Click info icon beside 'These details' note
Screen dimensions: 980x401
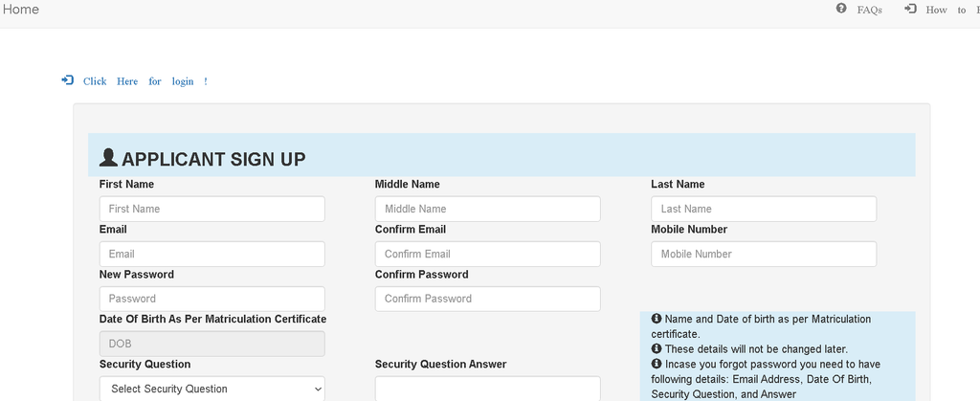pyautogui.click(x=657, y=348)
